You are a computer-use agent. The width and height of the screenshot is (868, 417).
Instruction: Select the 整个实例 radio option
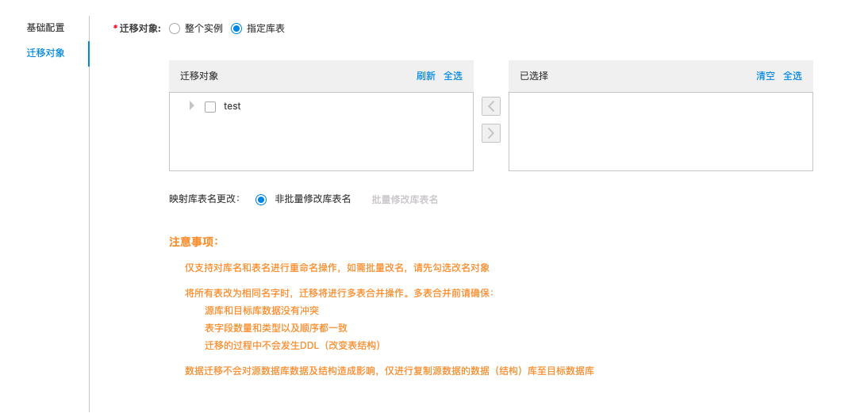coord(175,29)
